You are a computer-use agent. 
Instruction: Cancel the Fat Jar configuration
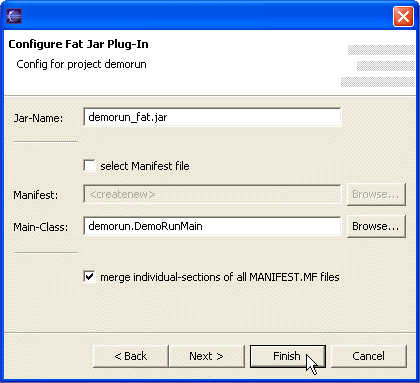(369, 356)
